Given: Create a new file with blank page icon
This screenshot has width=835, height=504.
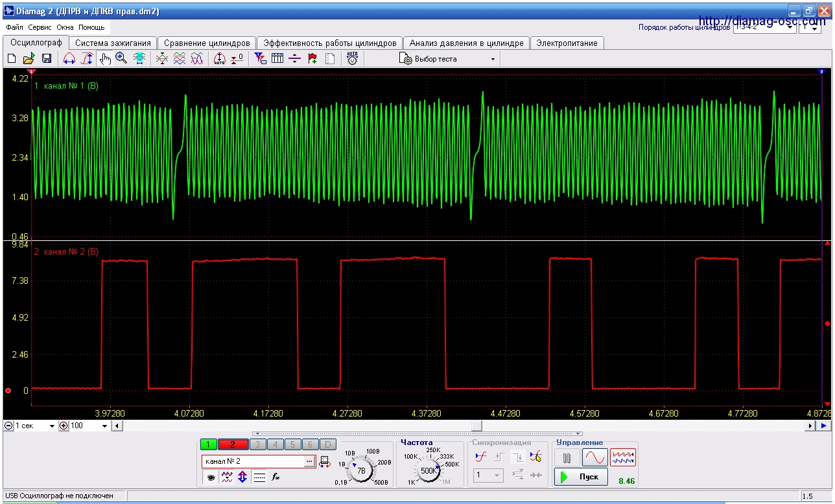Looking at the screenshot, I should 12,59.
